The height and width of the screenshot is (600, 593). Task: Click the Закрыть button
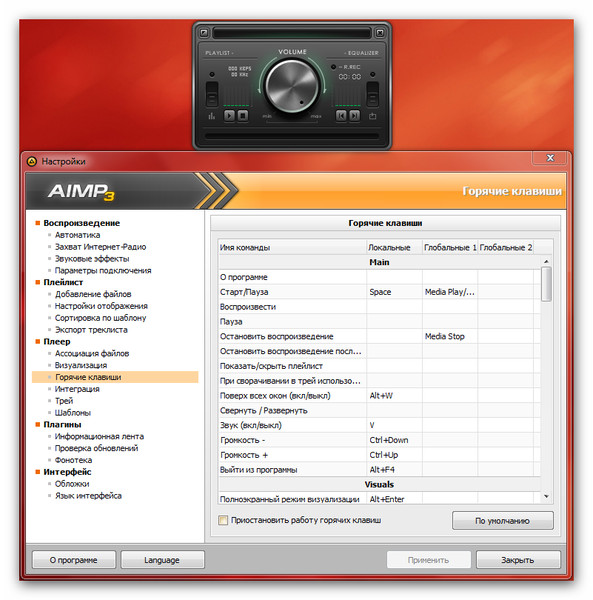click(x=518, y=560)
